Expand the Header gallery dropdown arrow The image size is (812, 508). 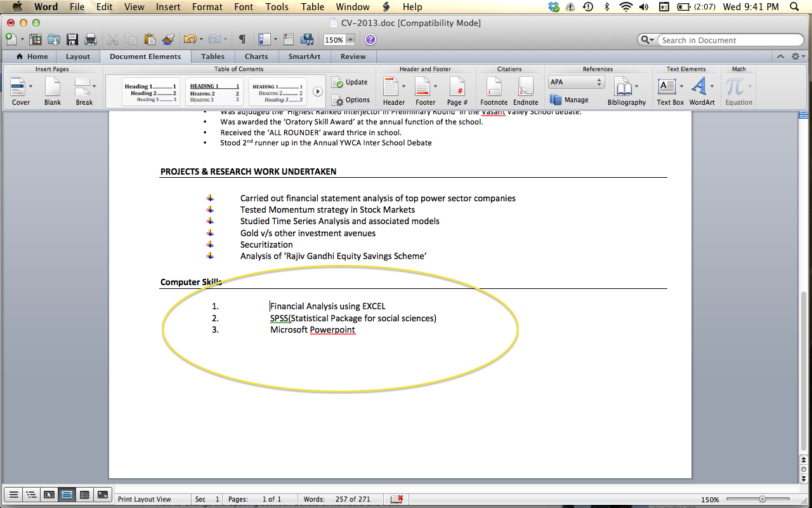point(403,85)
